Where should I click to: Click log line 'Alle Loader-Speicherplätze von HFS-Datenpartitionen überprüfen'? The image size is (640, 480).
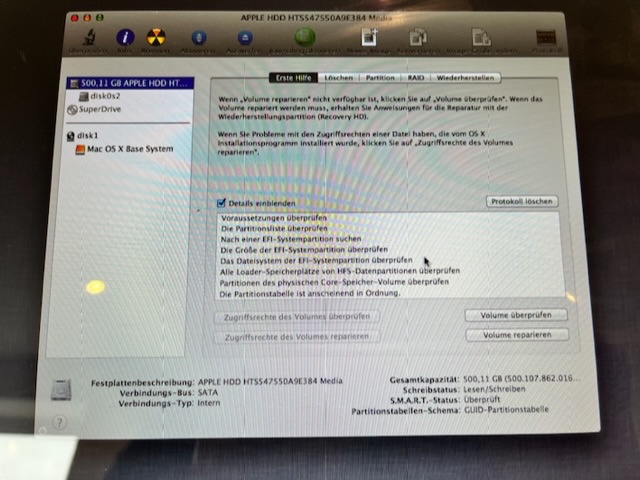[x=340, y=271]
